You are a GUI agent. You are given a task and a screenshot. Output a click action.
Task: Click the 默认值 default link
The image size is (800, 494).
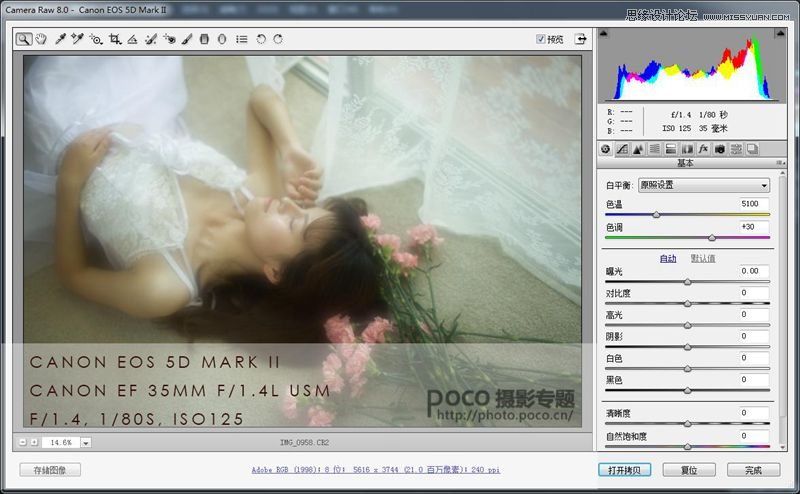click(x=703, y=259)
